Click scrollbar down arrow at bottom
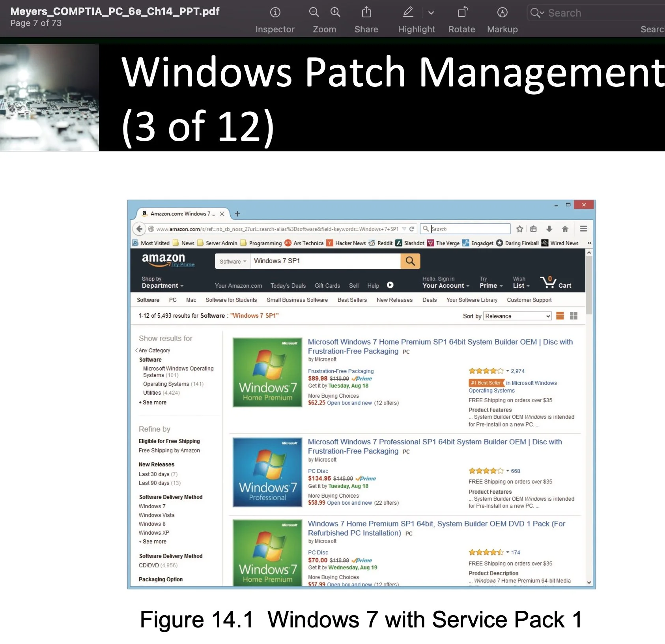 tap(589, 582)
